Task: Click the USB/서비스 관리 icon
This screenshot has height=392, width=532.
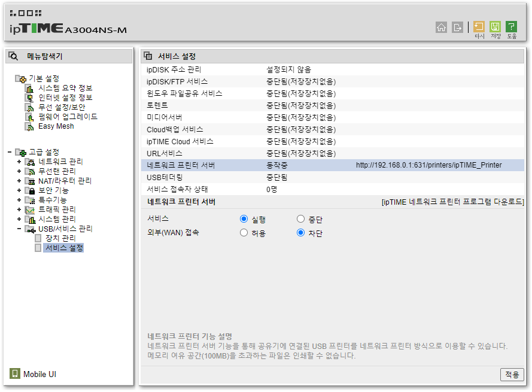Action: pos(30,229)
